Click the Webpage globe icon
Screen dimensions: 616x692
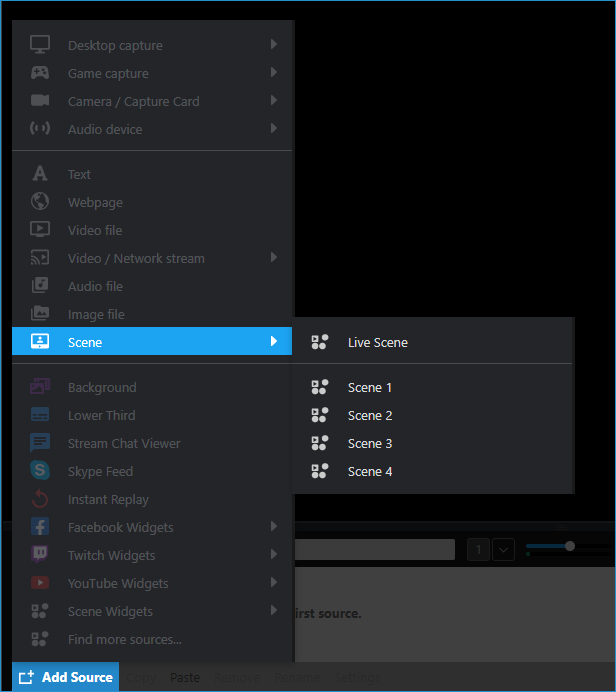[x=40, y=202]
